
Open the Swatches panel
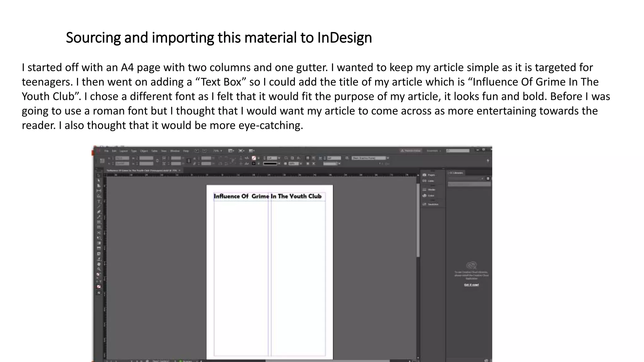pos(430,204)
